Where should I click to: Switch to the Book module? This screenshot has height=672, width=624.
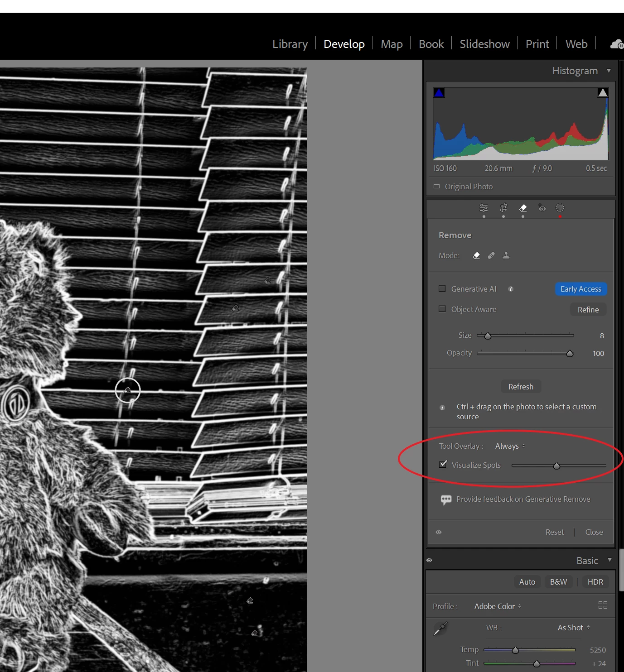(431, 44)
